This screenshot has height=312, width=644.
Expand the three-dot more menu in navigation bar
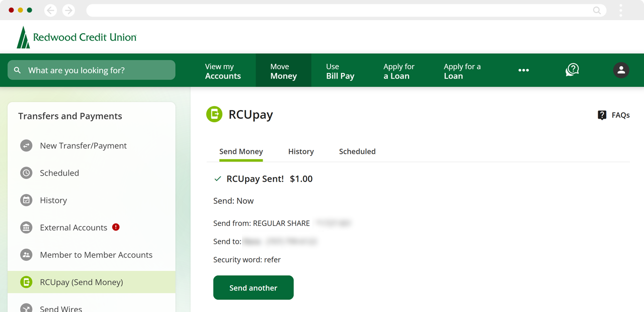(x=523, y=70)
